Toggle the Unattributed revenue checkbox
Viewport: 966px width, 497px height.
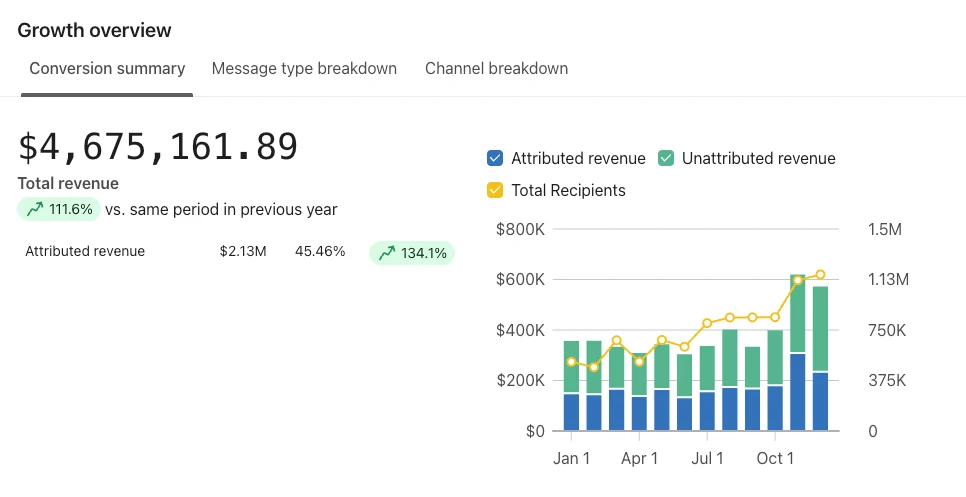coord(666,158)
